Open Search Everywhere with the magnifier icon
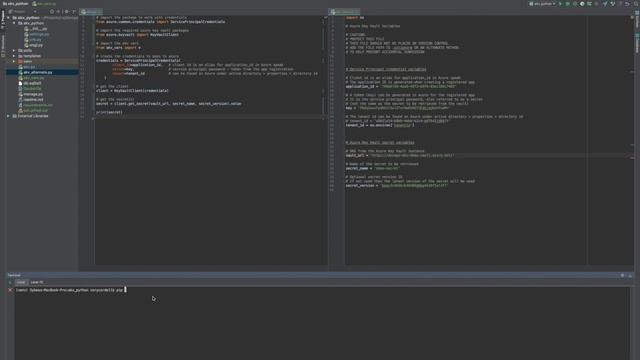The width and height of the screenshot is (640, 360). pos(635,4)
